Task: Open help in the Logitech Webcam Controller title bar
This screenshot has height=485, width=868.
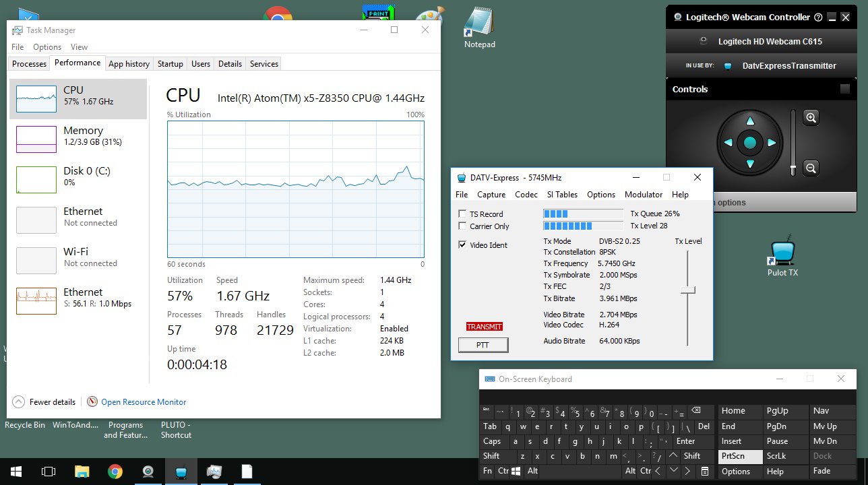Action: [818, 18]
